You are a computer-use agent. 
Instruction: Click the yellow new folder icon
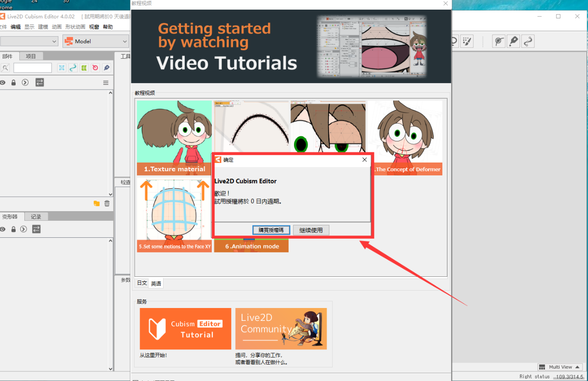(x=96, y=203)
